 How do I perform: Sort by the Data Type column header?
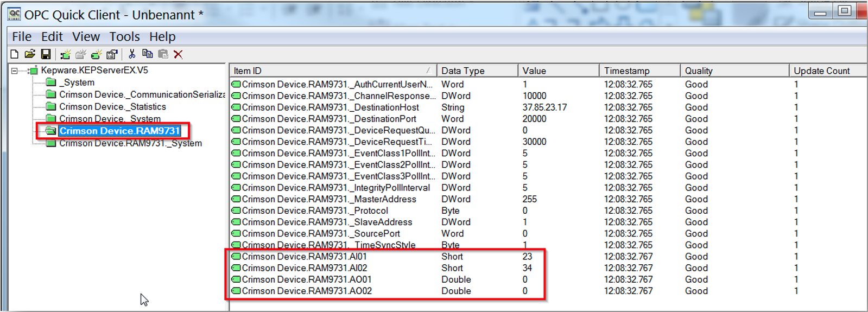pyautogui.click(x=477, y=71)
